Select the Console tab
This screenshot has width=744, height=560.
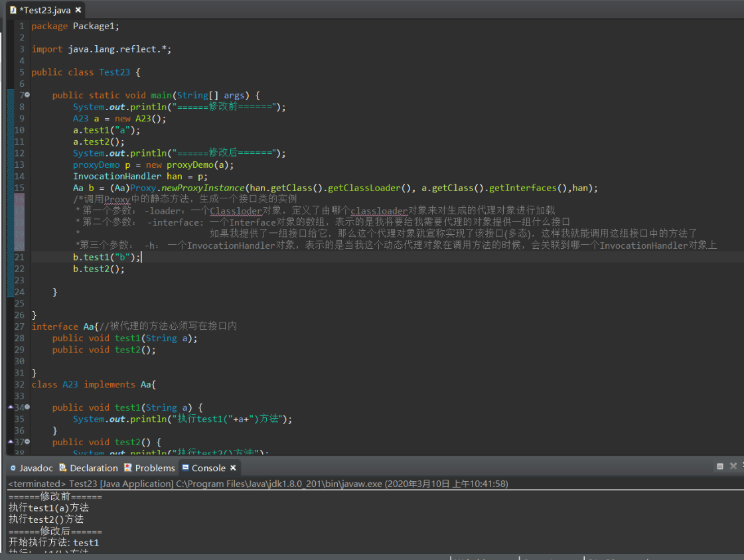[x=208, y=468]
